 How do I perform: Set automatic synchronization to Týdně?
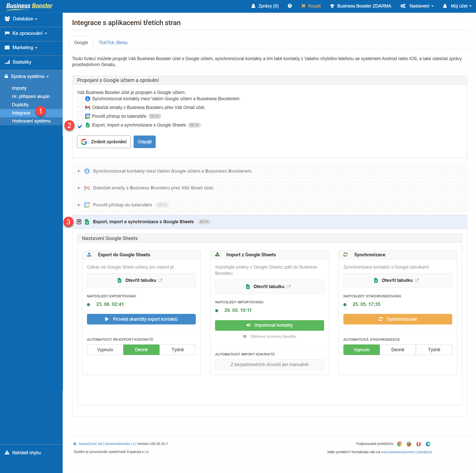tap(434, 350)
